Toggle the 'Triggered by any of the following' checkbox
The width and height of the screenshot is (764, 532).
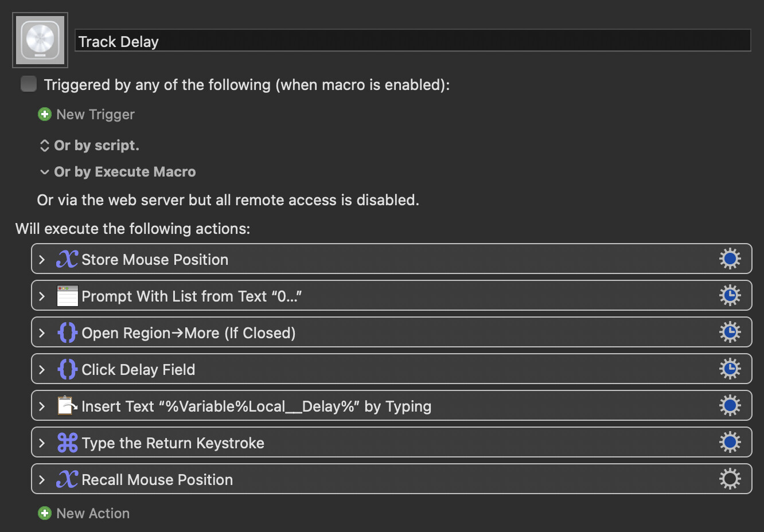[29, 84]
